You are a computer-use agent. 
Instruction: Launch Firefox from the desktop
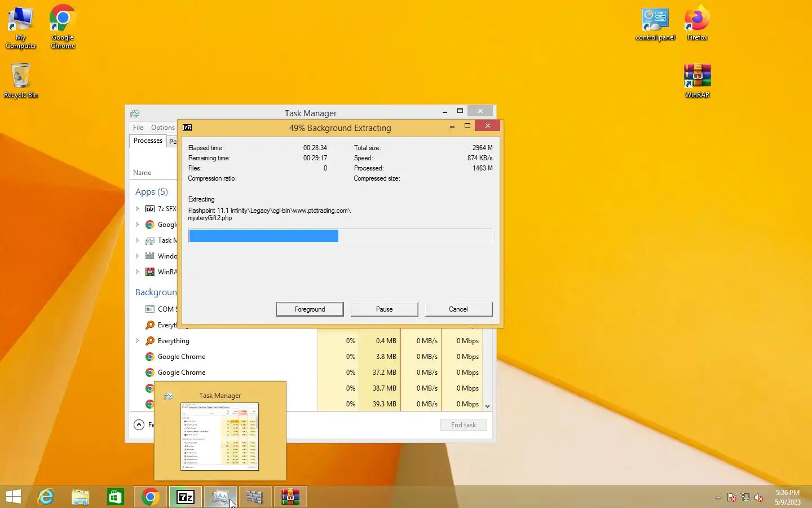(698, 23)
